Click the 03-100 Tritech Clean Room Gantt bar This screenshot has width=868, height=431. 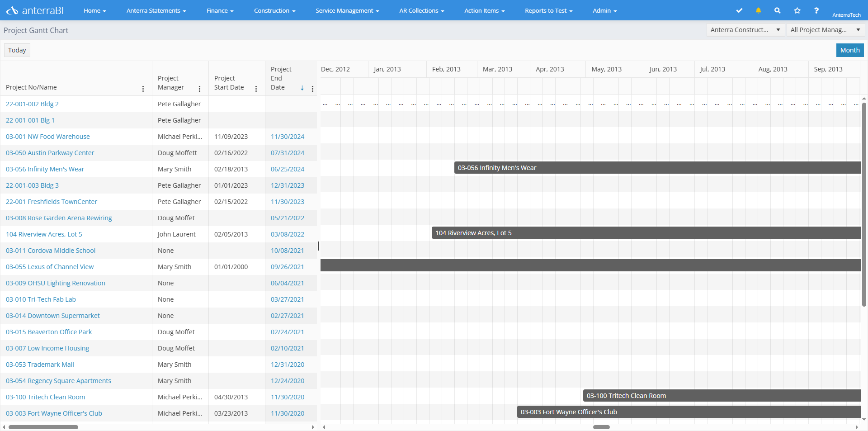[722, 396]
